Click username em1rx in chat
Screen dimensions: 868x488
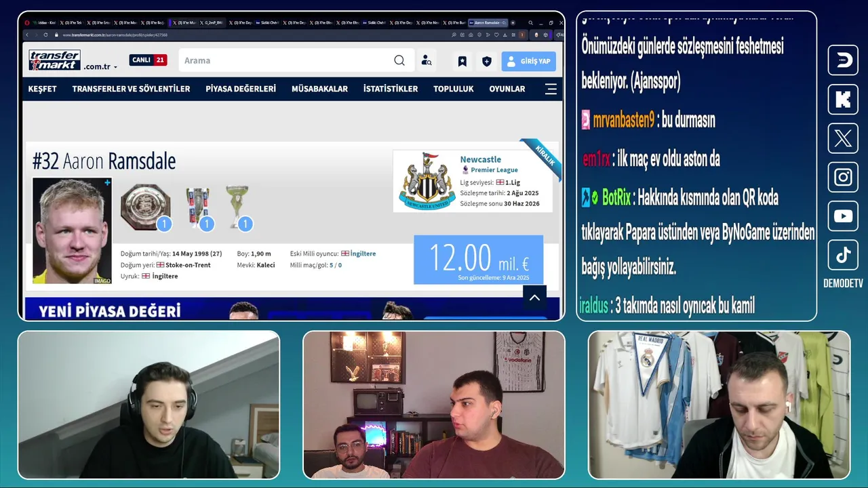(x=597, y=159)
